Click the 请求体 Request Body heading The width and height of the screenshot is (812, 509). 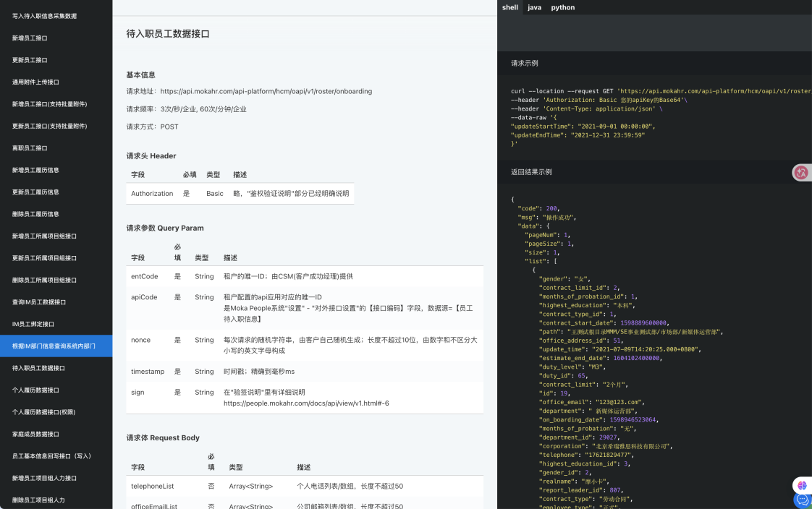tap(163, 437)
